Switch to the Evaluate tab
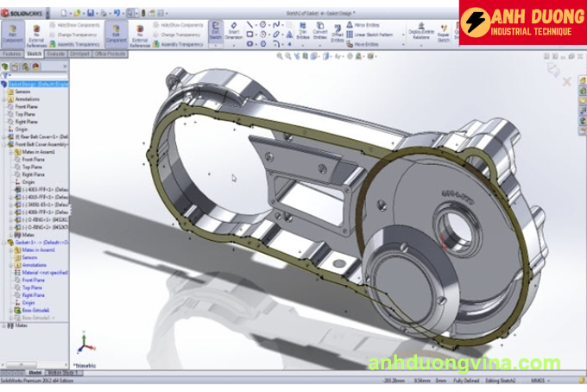587x392 pixels. click(x=56, y=54)
